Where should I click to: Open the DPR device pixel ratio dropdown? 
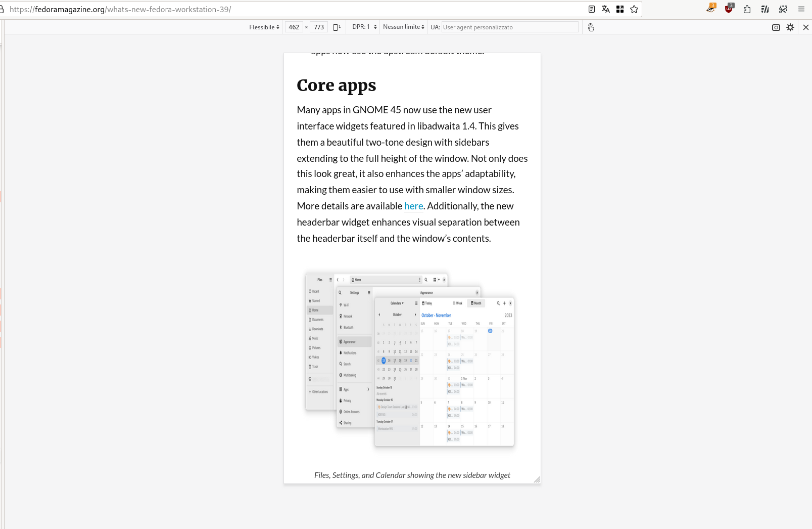tap(364, 27)
